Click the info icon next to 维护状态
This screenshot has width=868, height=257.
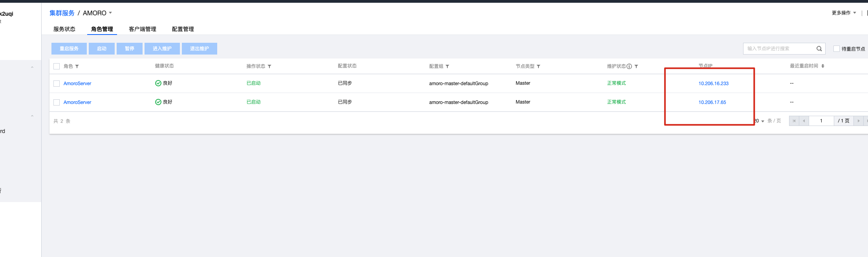tap(629, 66)
